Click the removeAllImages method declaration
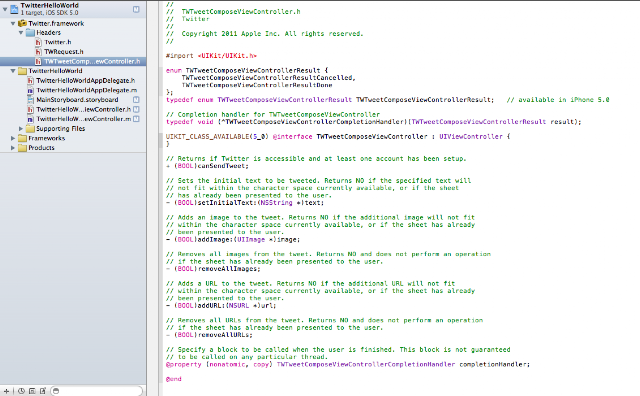The image size is (640, 396). [213, 269]
